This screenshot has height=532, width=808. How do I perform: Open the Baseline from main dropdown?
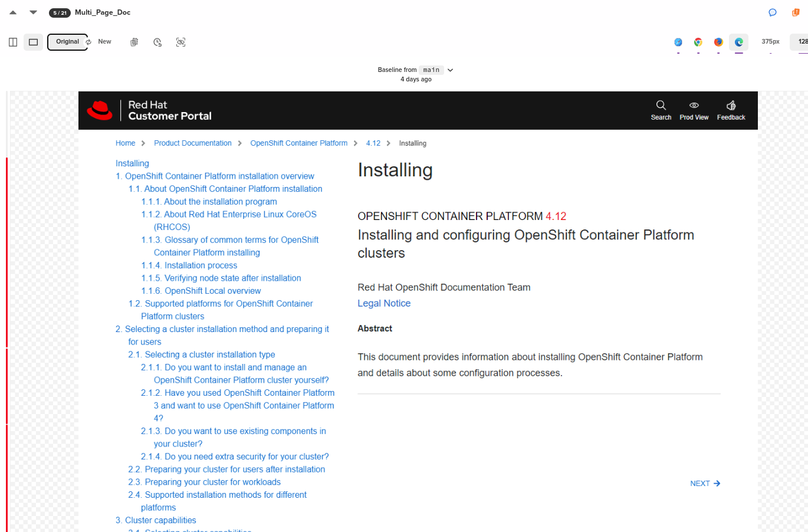[416, 70]
